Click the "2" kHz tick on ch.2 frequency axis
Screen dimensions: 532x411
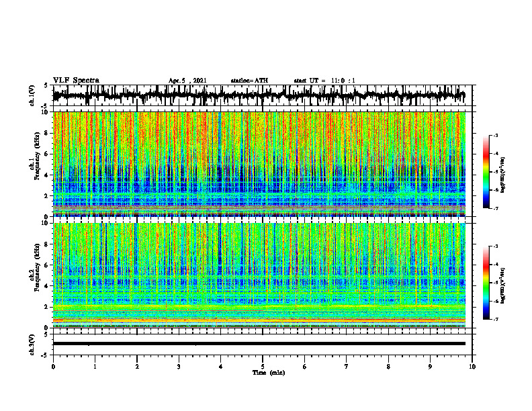coord(47,307)
